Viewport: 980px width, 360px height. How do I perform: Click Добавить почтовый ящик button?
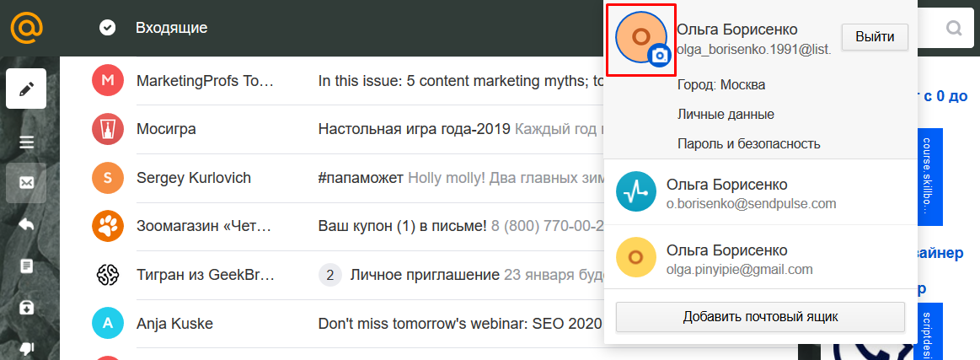760,317
